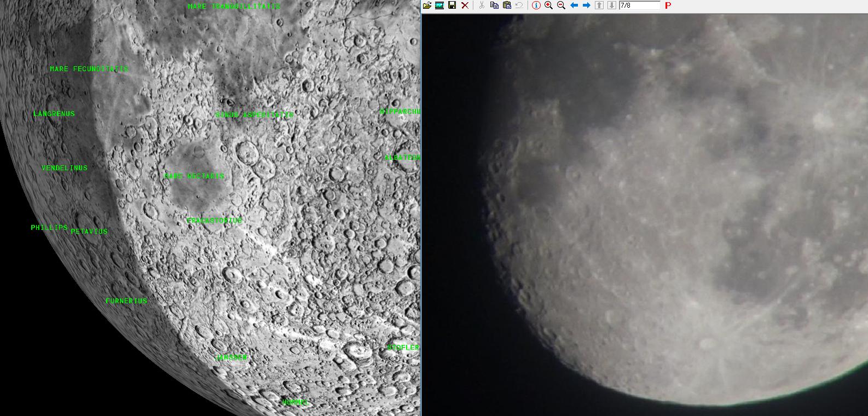Zoom in with the plus magnifier

point(548,5)
